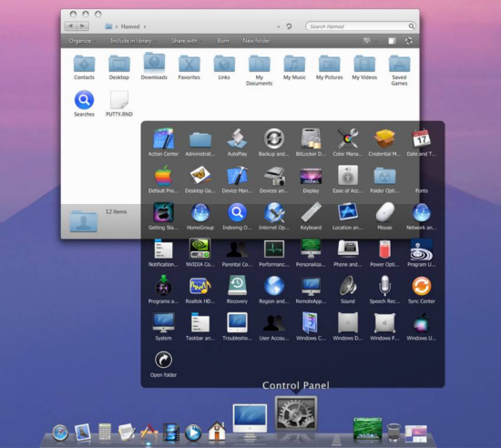Open Region and Language globe icon
Screen dimensions: 501x448
click(x=274, y=286)
